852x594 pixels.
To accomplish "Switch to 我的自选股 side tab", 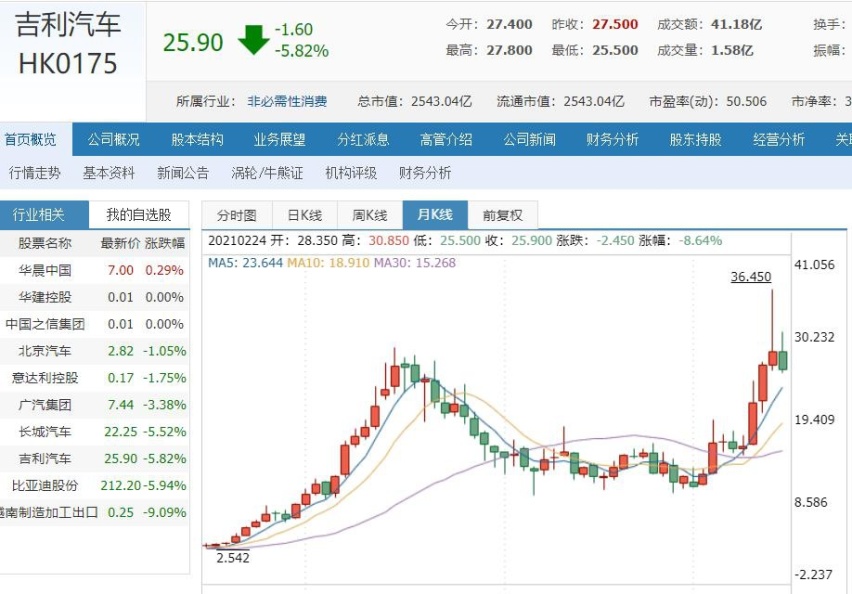I will click(139, 215).
